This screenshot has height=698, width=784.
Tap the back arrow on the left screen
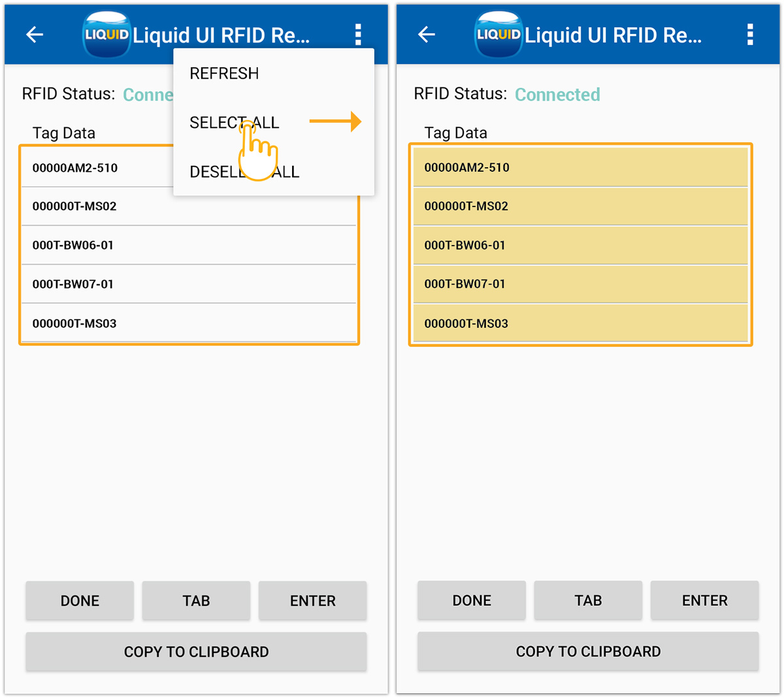pos(34,35)
